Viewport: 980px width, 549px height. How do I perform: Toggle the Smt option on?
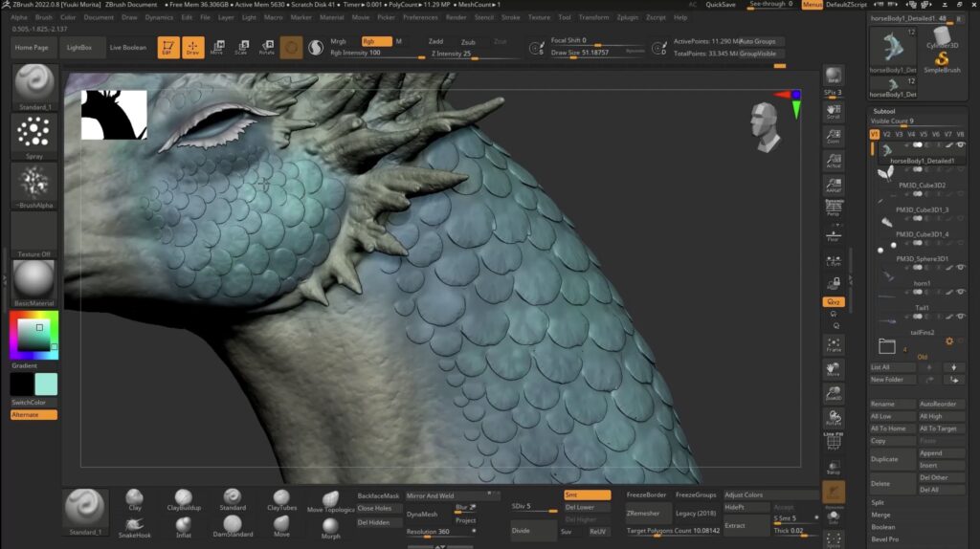point(587,494)
